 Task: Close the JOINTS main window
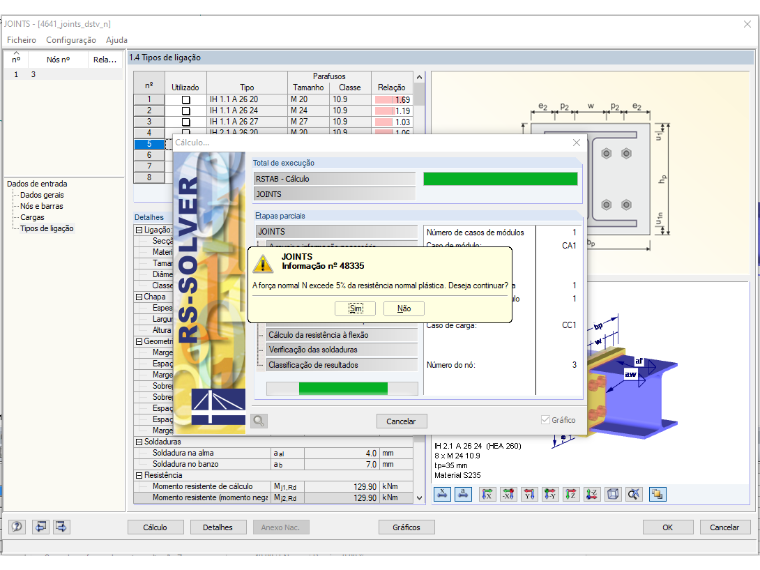(747, 24)
